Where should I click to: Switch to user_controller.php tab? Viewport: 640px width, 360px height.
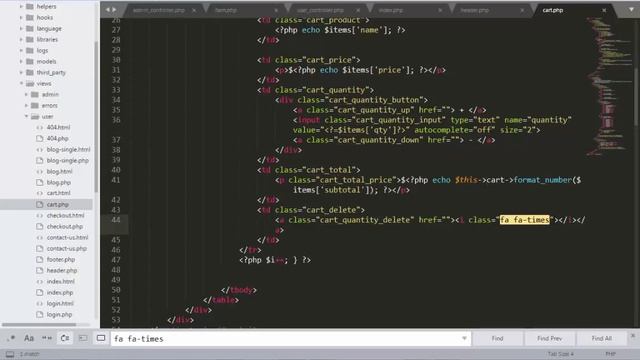pos(320,10)
